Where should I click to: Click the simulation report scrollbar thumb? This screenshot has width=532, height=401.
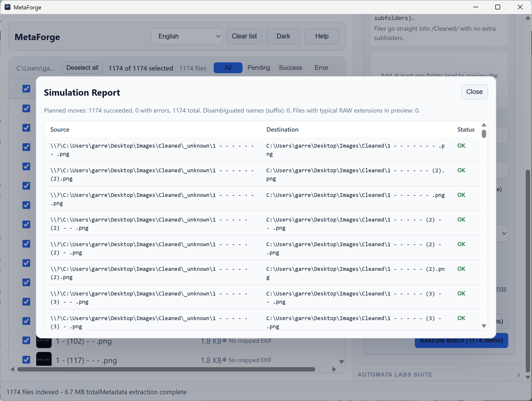coord(484,134)
